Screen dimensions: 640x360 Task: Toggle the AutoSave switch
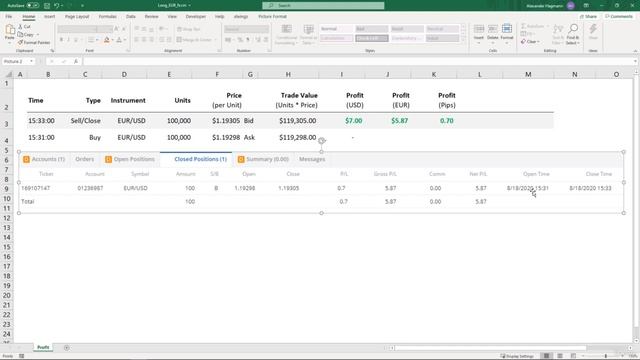tap(33, 6)
